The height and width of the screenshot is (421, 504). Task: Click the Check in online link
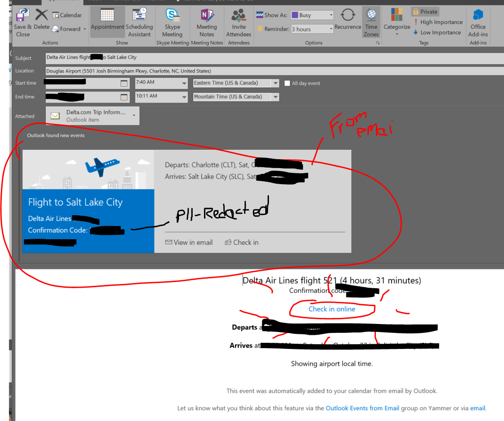pos(332,309)
